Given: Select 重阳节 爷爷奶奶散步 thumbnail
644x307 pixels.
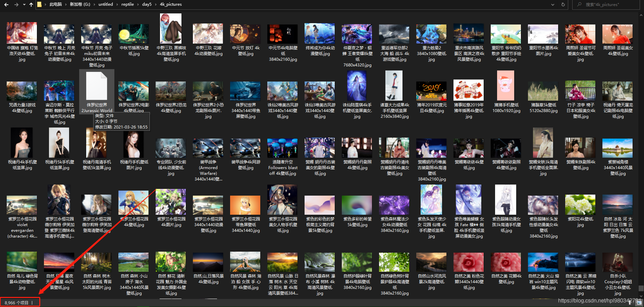Looking at the screenshot, I should pyautogui.click(x=506, y=34).
